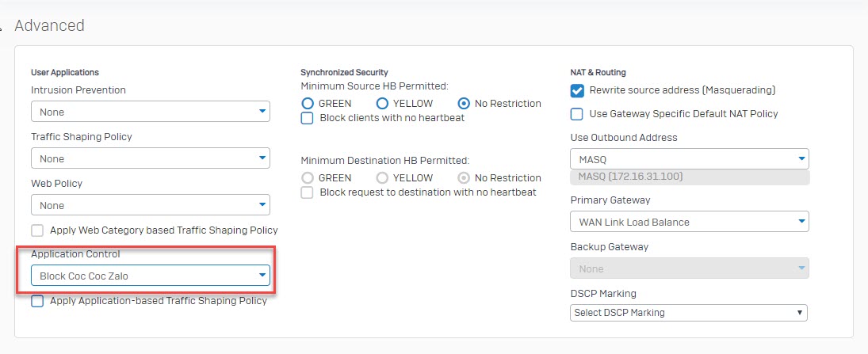The width and height of the screenshot is (868, 354).
Task: Click the Advanced section heading
Action: pyautogui.click(x=49, y=25)
